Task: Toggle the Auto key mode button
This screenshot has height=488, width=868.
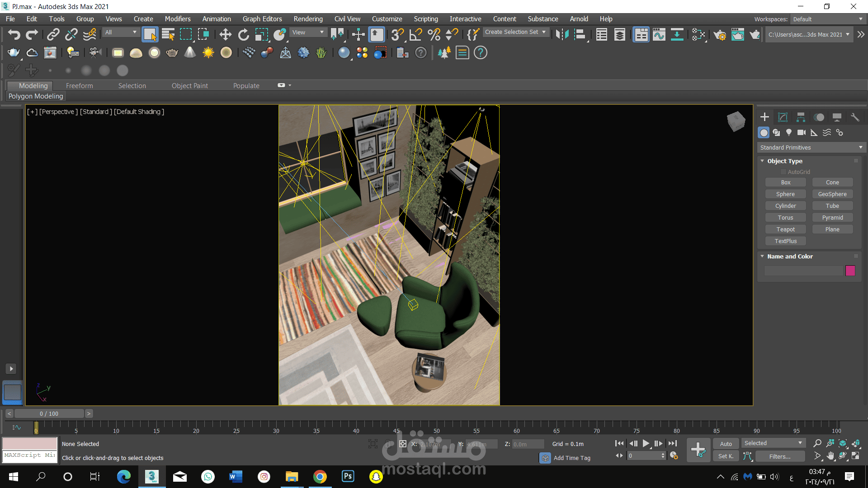Action: 726,444
